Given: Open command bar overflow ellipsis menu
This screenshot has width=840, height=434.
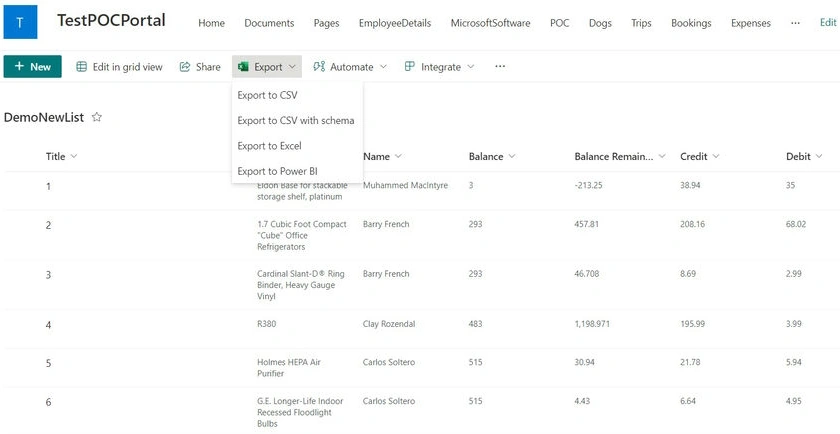Looking at the screenshot, I should pos(500,66).
